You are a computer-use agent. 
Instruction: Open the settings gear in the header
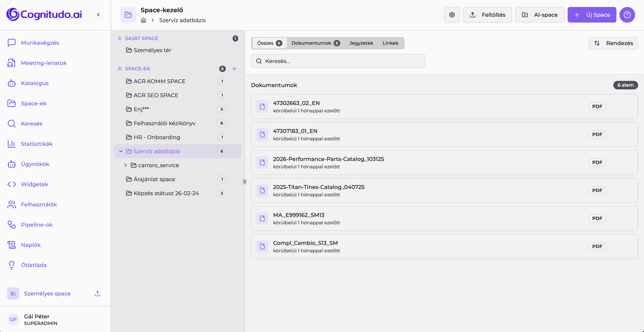(x=452, y=15)
